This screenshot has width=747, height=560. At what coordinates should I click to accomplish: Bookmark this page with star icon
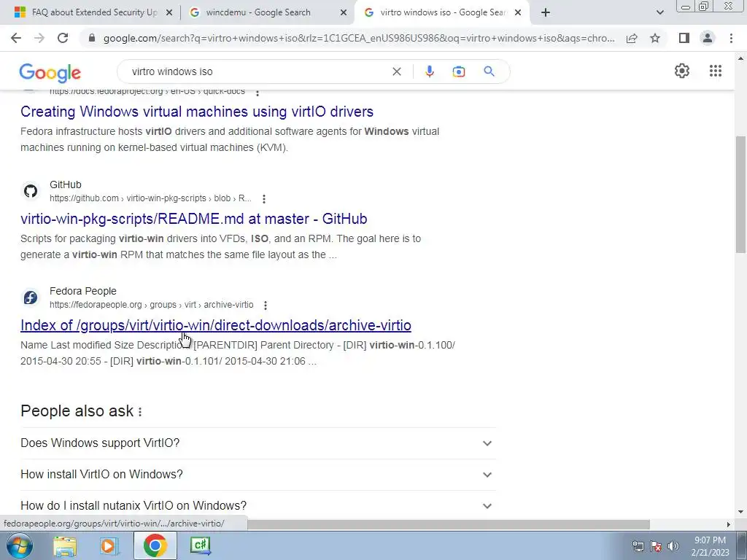(x=655, y=38)
